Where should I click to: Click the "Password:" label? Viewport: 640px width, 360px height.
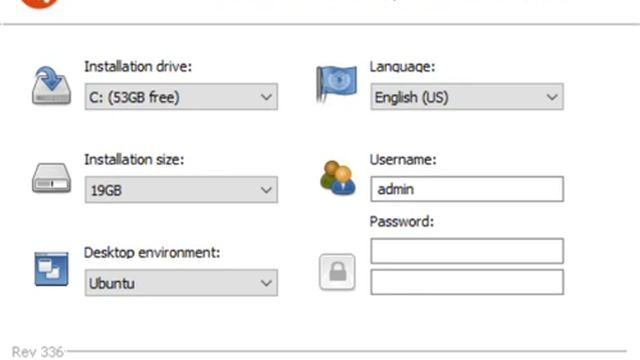tap(402, 221)
